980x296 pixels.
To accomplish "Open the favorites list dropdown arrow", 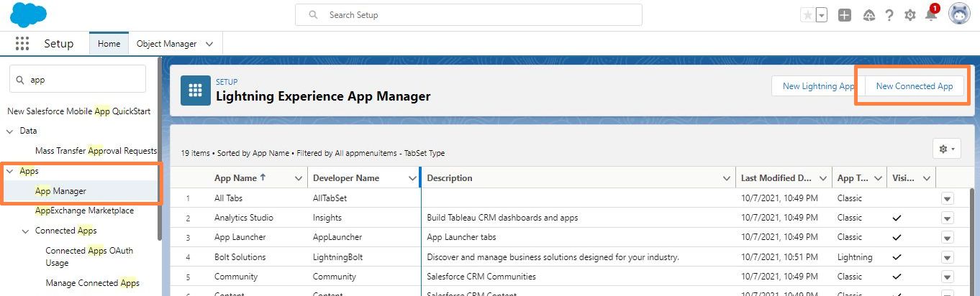I will 821,15.
